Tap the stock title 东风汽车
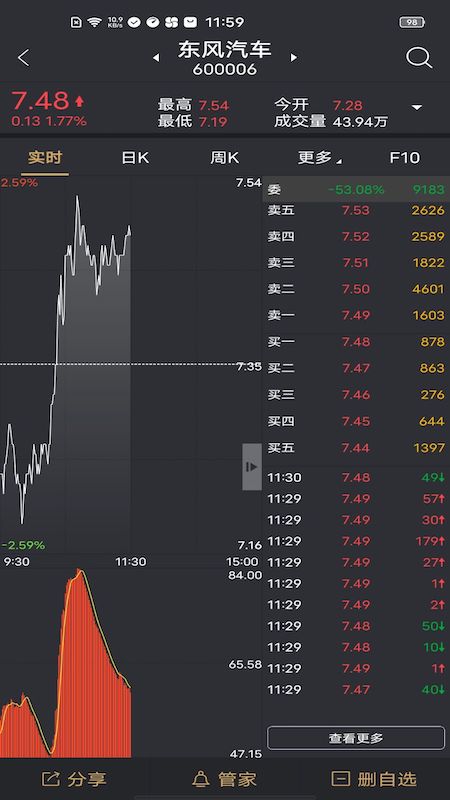 point(224,49)
